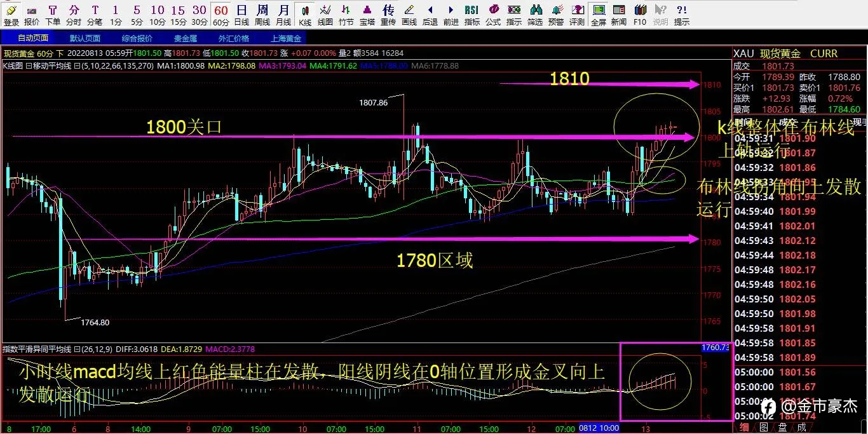
Task: Switch to the 自动页面 tab
Action: coord(33,38)
